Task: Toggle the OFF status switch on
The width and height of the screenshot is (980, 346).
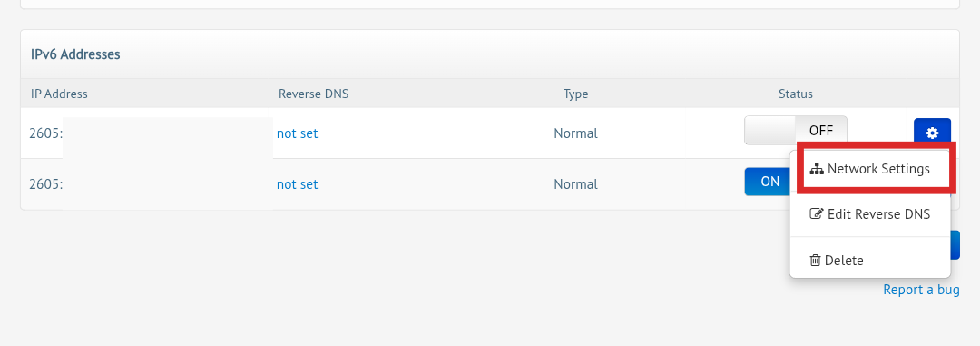Action: 796,131
